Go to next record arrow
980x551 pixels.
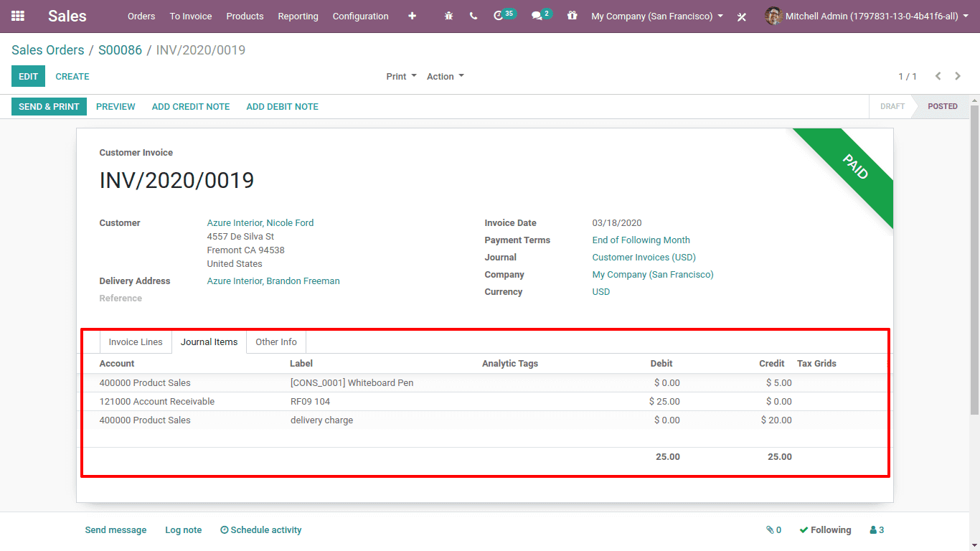958,76
